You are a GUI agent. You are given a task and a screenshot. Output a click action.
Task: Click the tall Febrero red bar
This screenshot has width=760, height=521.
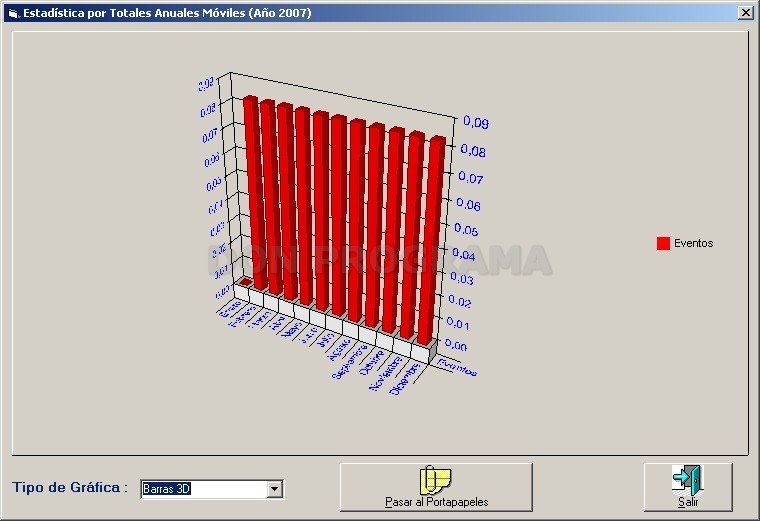coord(255,193)
